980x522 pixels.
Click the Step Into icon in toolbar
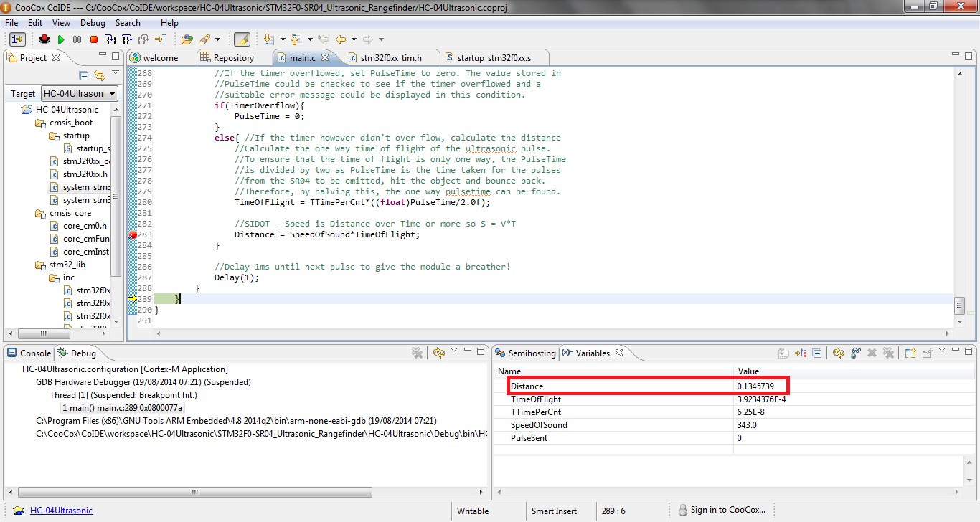pos(110,39)
